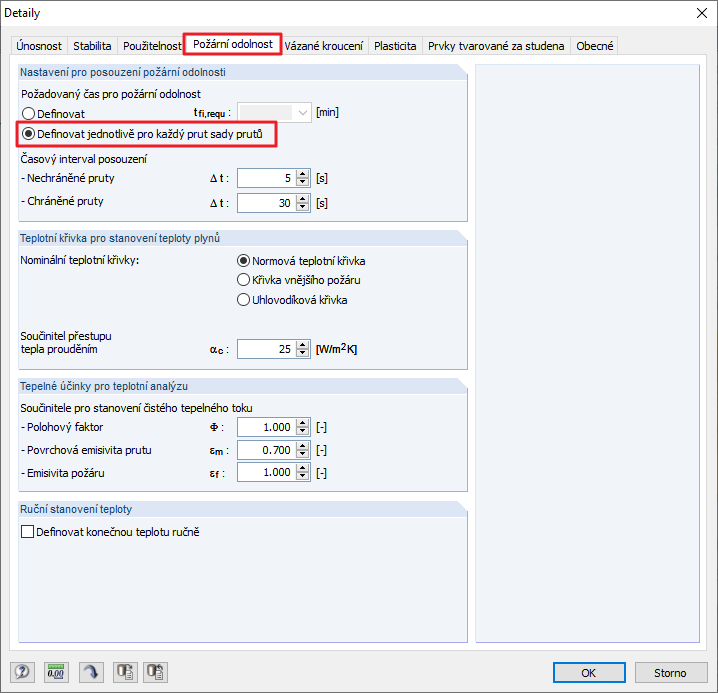
Task: Click Polohový faktor field showing 1.000
Action: pyautogui.click(x=267, y=427)
